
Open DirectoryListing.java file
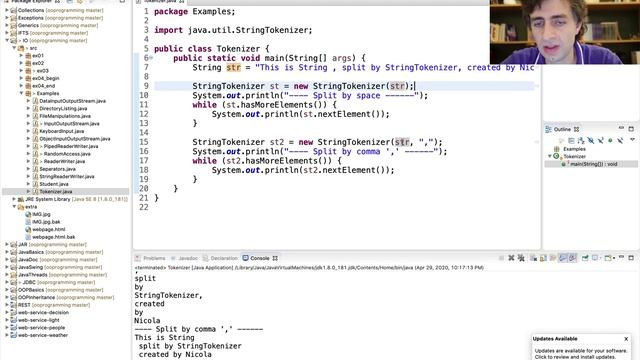(x=63, y=109)
